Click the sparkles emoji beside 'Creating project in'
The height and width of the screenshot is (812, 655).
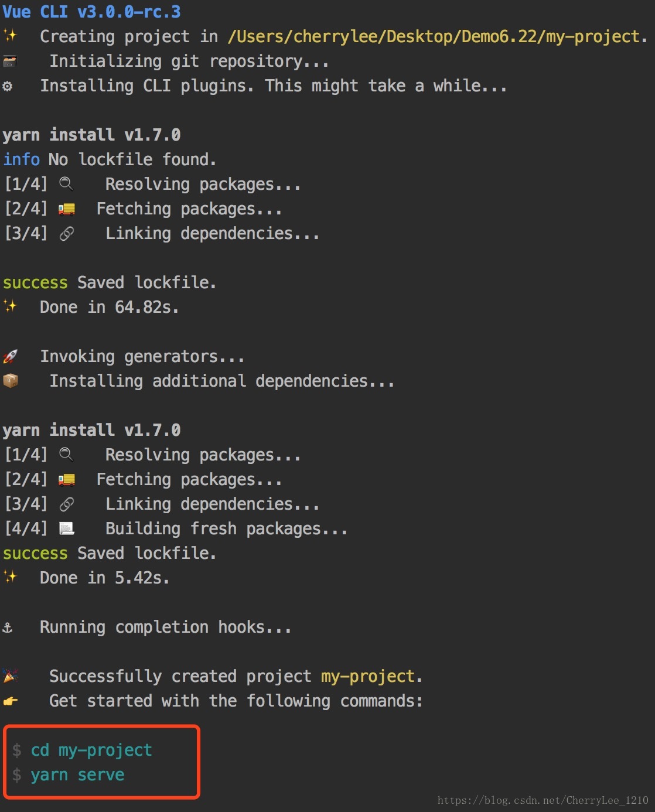(11, 36)
